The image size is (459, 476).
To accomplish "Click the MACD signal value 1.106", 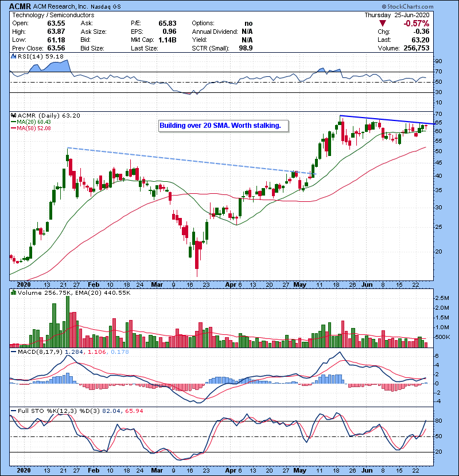I will coord(97,352).
